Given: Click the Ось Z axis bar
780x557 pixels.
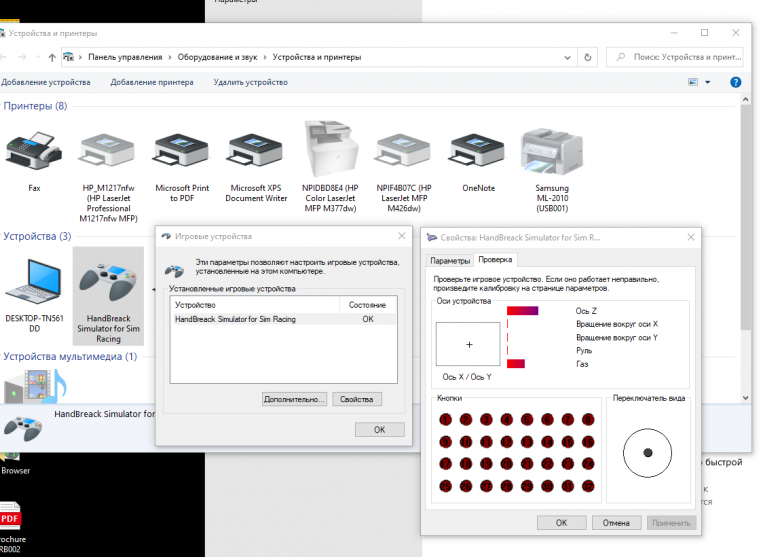Looking at the screenshot, I should [x=522, y=311].
